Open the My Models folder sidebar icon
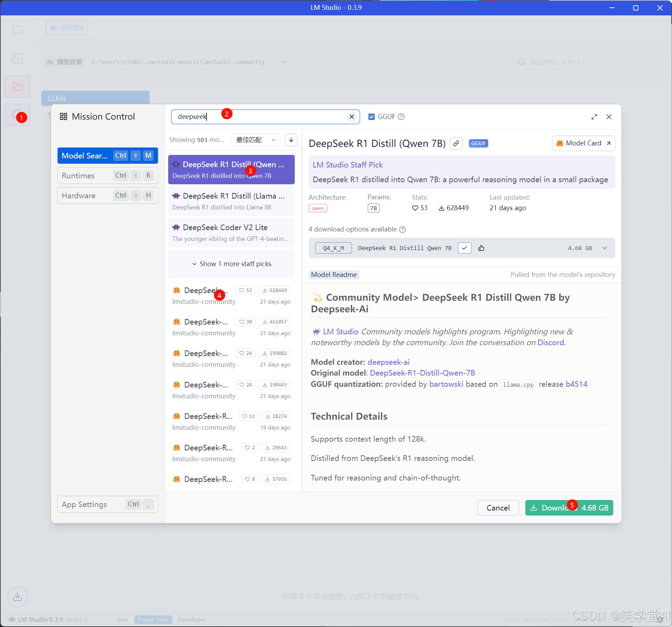Image resolution: width=672 pixels, height=627 pixels. [x=17, y=86]
